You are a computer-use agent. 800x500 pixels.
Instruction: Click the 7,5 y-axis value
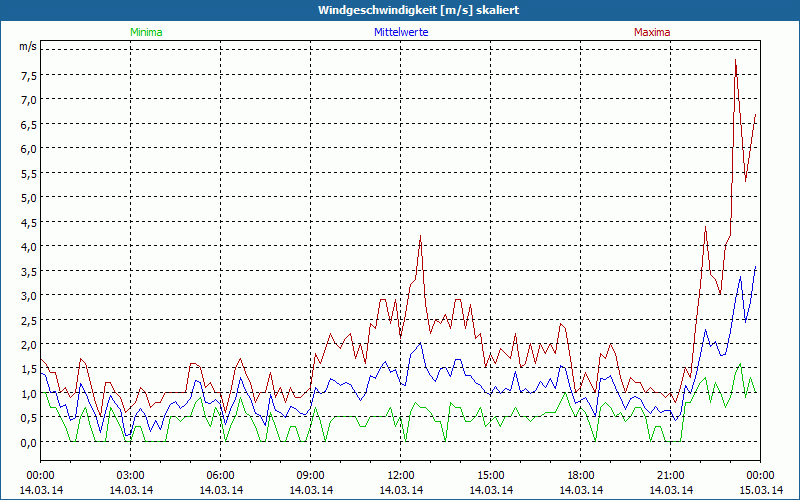(x=29, y=76)
